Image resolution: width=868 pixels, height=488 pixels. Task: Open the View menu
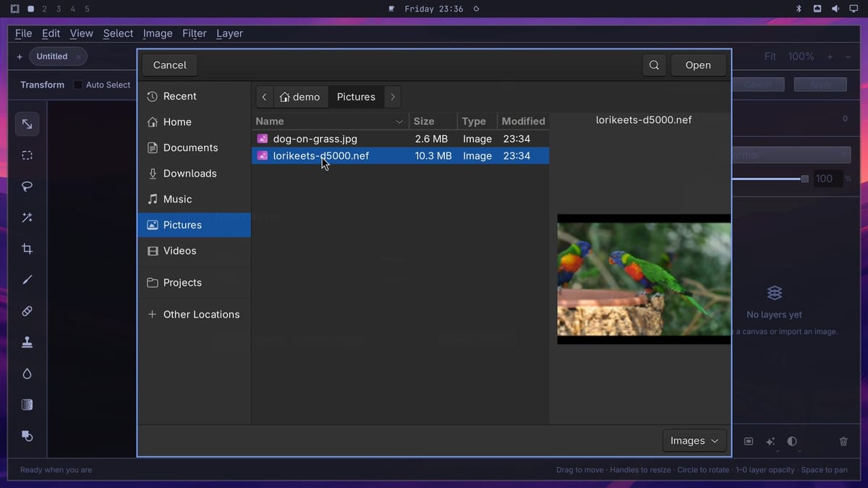81,33
